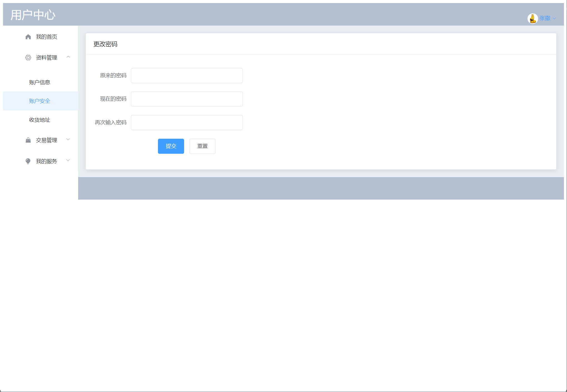Open the 我的首页 sidebar entry
Screen dimensions: 567x392
click(46, 37)
